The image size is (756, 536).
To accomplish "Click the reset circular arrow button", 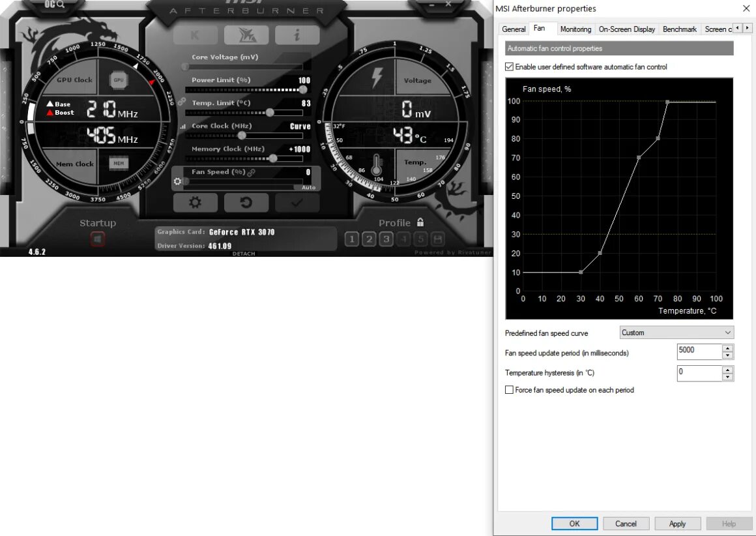I will coord(246,203).
